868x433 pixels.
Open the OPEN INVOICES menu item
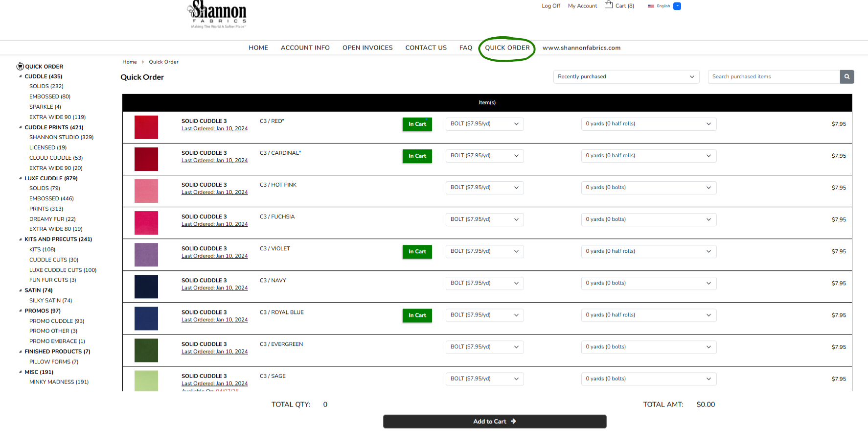[367, 48]
